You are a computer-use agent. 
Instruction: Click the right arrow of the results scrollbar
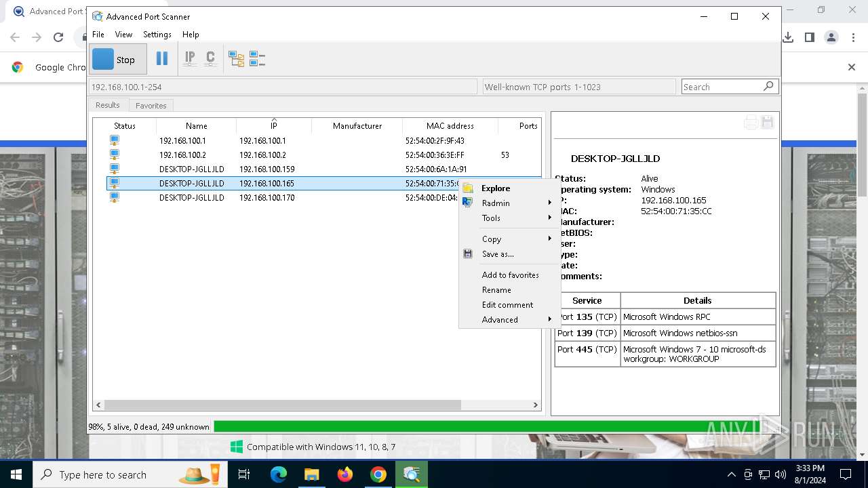point(535,405)
